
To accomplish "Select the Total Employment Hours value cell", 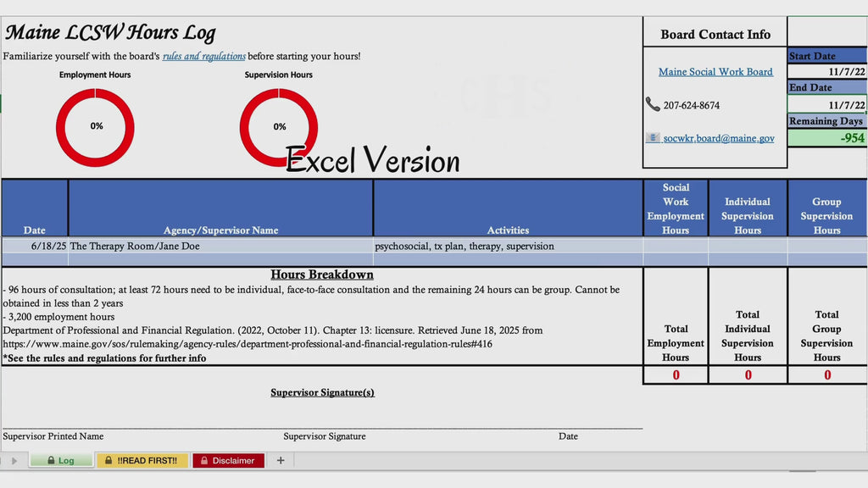I will point(676,375).
